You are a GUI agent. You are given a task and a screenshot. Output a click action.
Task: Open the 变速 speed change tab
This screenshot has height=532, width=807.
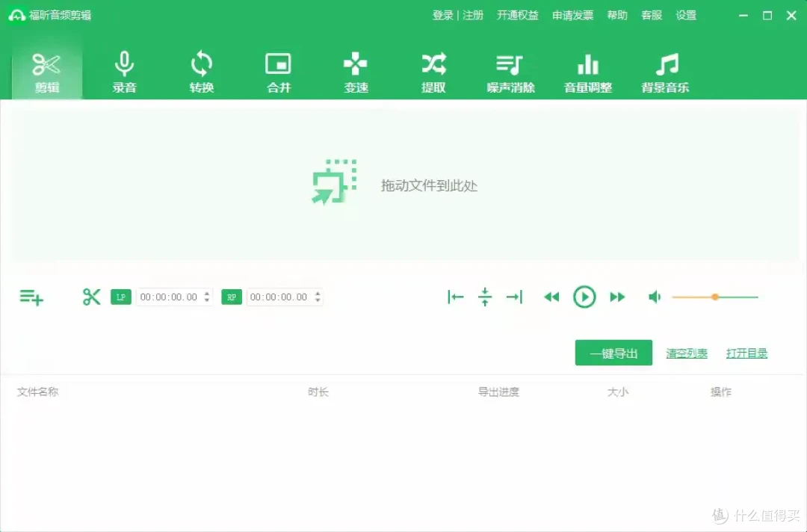(x=356, y=72)
